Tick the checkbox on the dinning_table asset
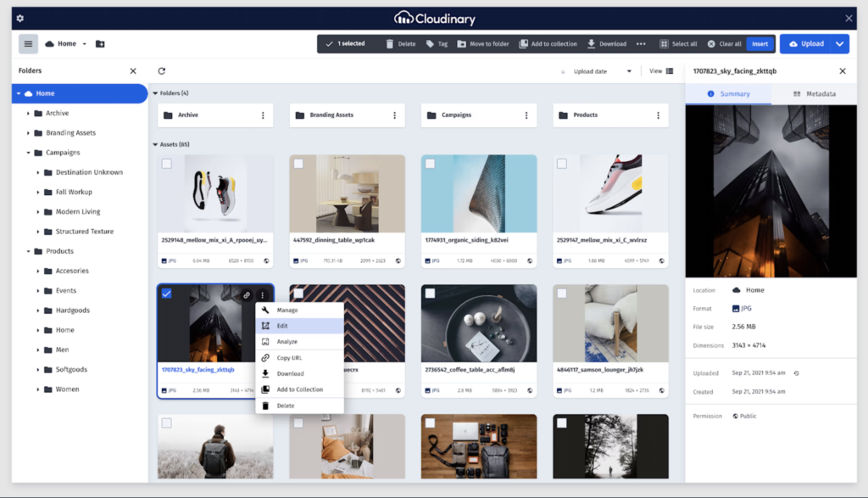Screen dimensions: 868x498 point(298,164)
